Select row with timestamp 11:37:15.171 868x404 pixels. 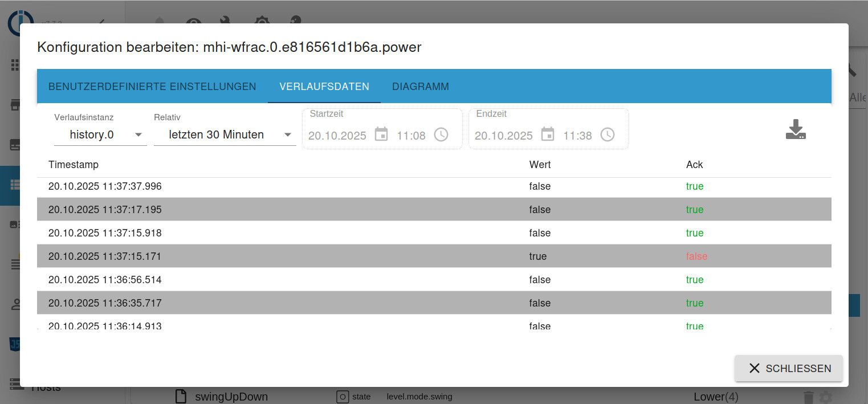(434, 256)
